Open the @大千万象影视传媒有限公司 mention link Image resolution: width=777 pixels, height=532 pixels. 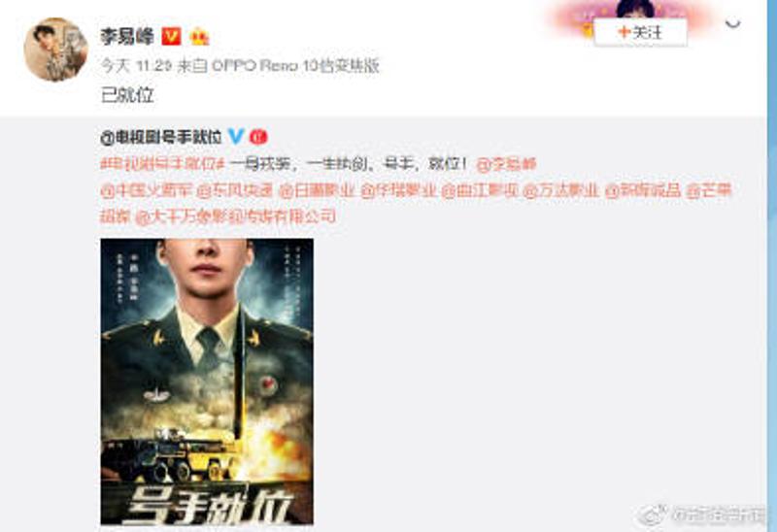tap(236, 216)
